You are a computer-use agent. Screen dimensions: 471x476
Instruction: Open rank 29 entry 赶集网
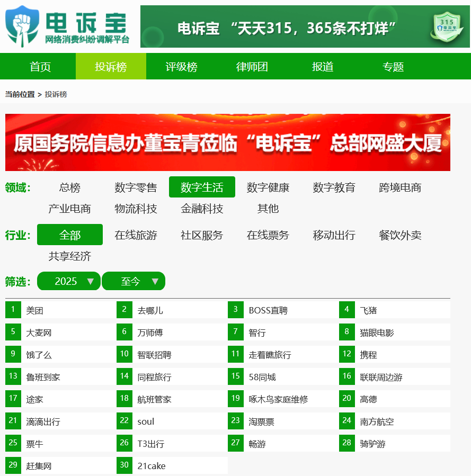point(61,465)
